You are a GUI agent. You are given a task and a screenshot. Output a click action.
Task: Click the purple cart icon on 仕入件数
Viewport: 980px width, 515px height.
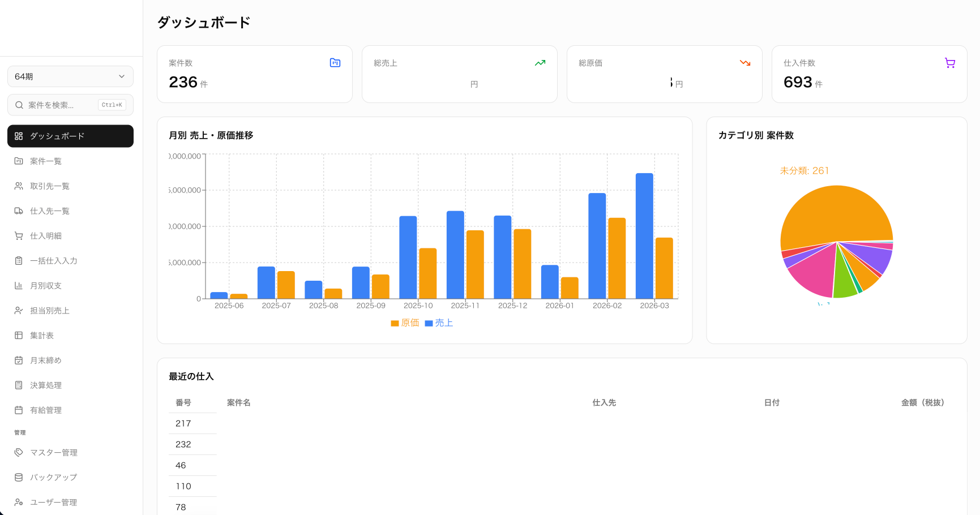[x=950, y=63]
